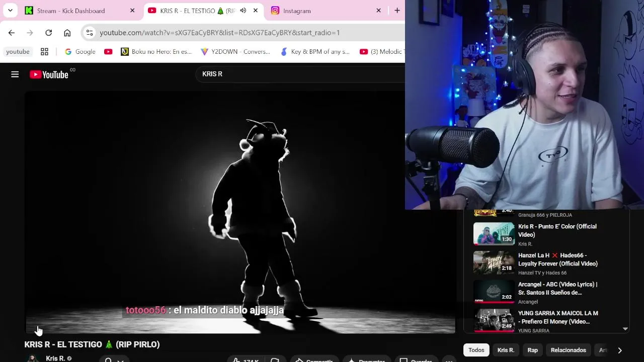Open the apps grid in the bookmarks bar
This screenshot has height=362, width=644.
pyautogui.click(x=44, y=52)
